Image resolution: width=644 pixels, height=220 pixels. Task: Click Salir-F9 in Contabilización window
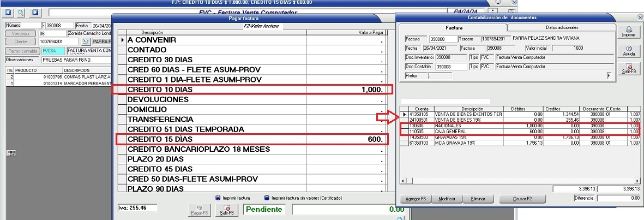point(628,69)
